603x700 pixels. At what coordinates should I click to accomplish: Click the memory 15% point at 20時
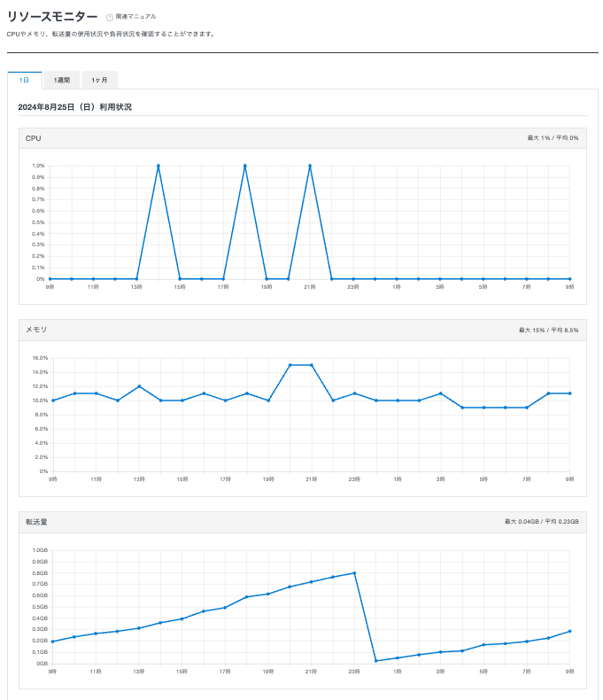(x=290, y=365)
